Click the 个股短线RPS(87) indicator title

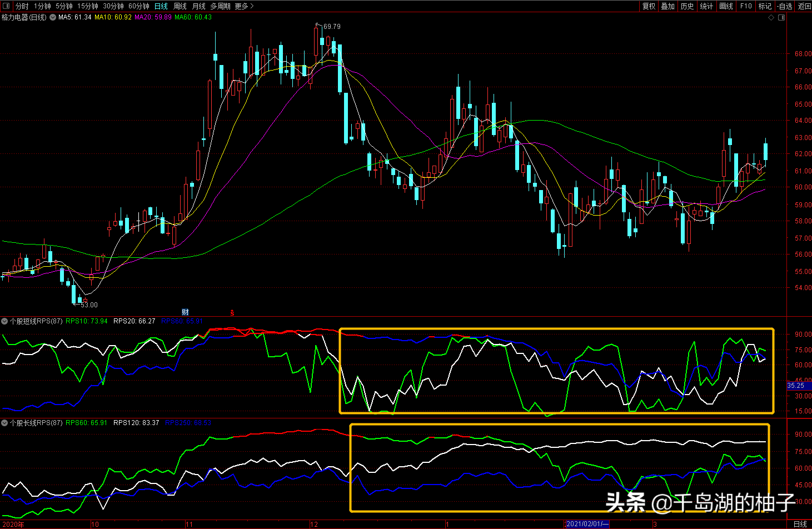(36, 321)
